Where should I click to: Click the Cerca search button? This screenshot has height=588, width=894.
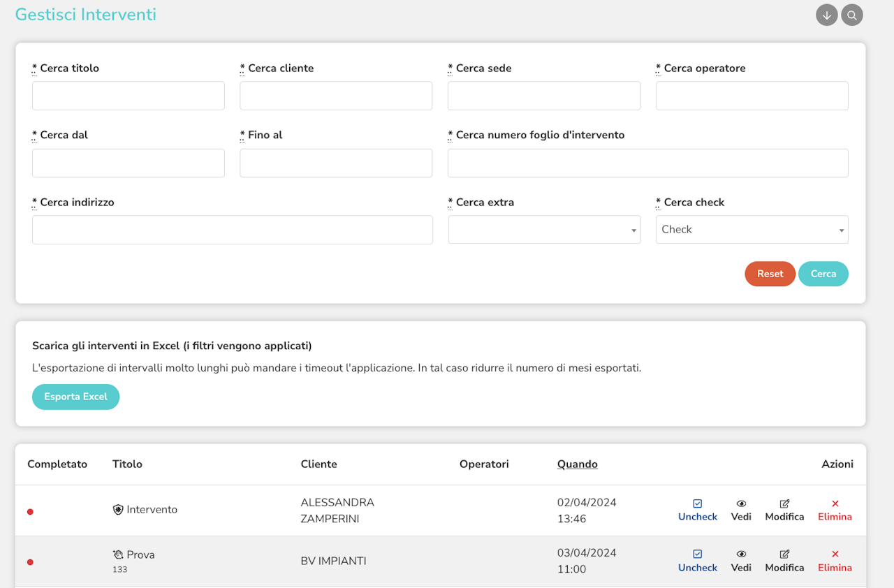tap(823, 274)
